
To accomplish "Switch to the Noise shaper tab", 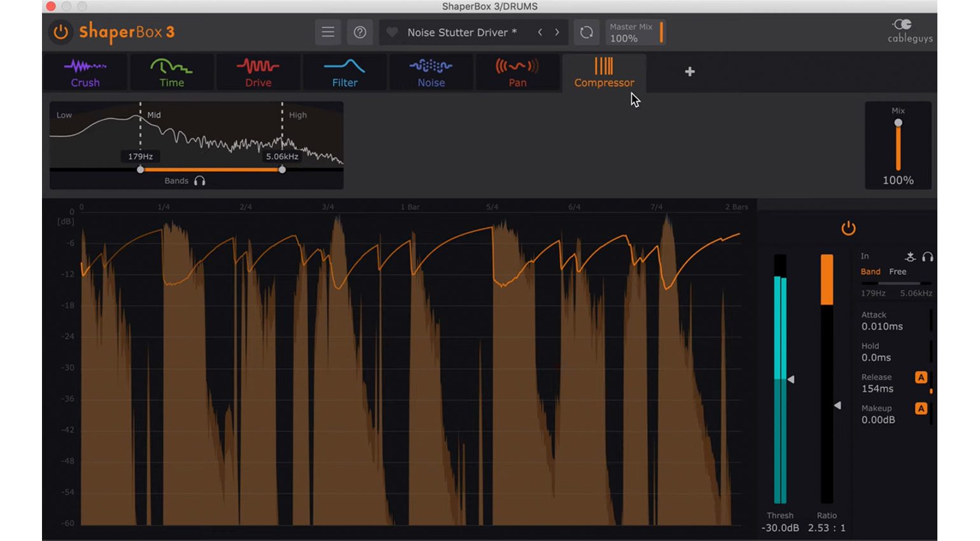I will pos(431,73).
